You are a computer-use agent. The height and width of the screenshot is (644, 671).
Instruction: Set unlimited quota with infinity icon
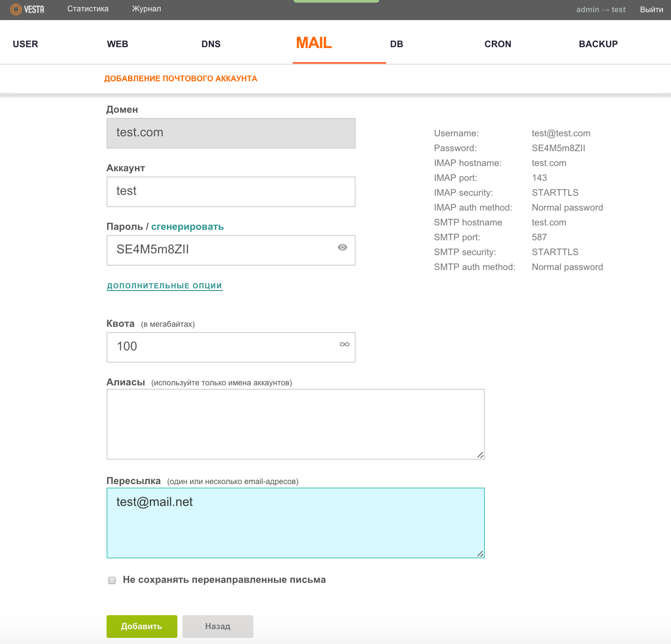coord(345,344)
